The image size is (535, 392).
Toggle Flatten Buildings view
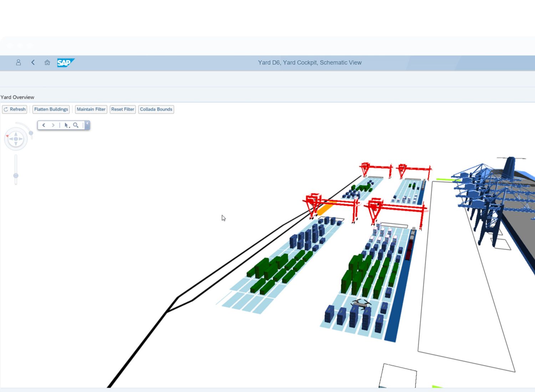(x=51, y=109)
